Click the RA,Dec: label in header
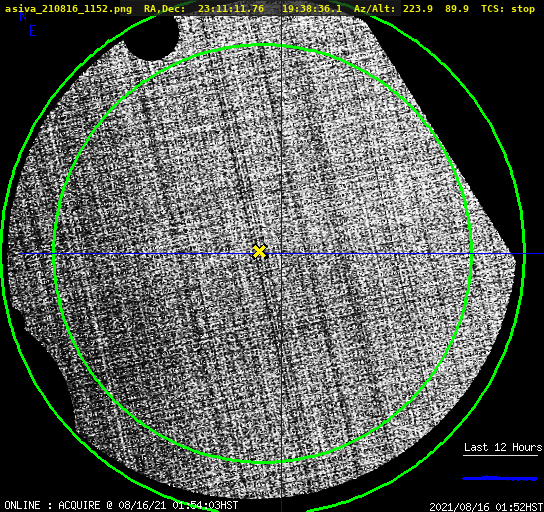Viewport: 544px width, 512px height. click(x=165, y=9)
